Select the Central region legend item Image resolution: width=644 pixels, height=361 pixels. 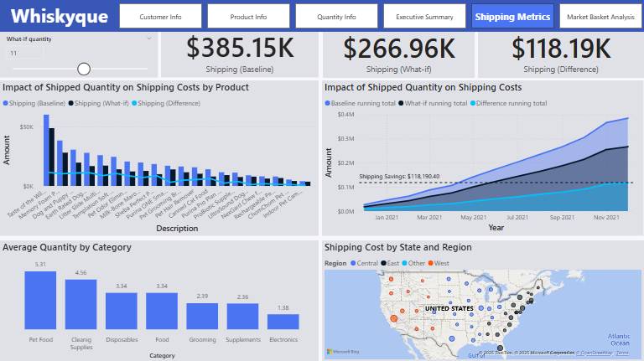(x=364, y=263)
